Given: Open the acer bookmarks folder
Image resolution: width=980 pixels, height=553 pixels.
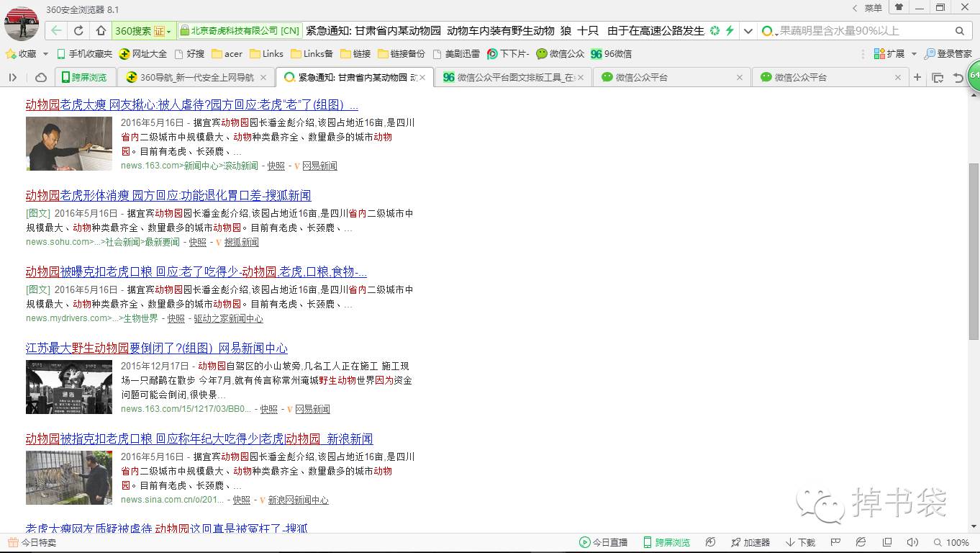Looking at the screenshot, I should pyautogui.click(x=227, y=54).
